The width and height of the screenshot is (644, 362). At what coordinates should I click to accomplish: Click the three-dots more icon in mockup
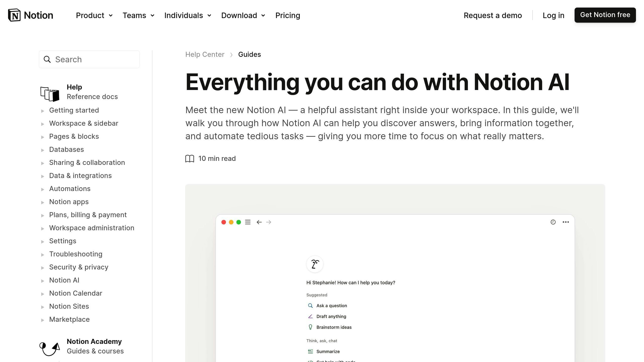tap(566, 222)
